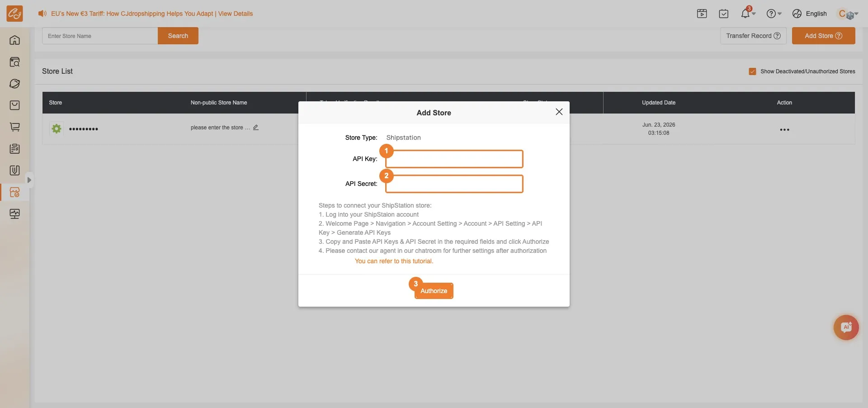The height and width of the screenshot is (408, 868).
Task: Click the API Secret input field
Action: click(x=454, y=184)
